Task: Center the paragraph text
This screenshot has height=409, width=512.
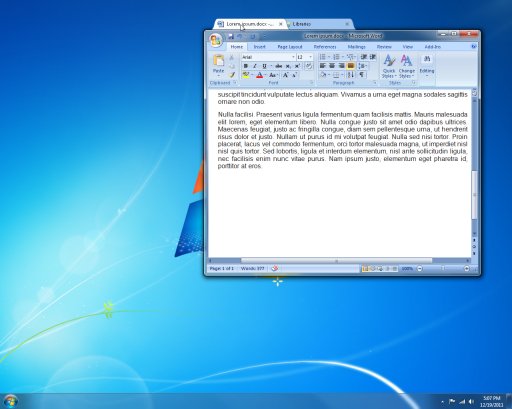Action: coord(332,66)
